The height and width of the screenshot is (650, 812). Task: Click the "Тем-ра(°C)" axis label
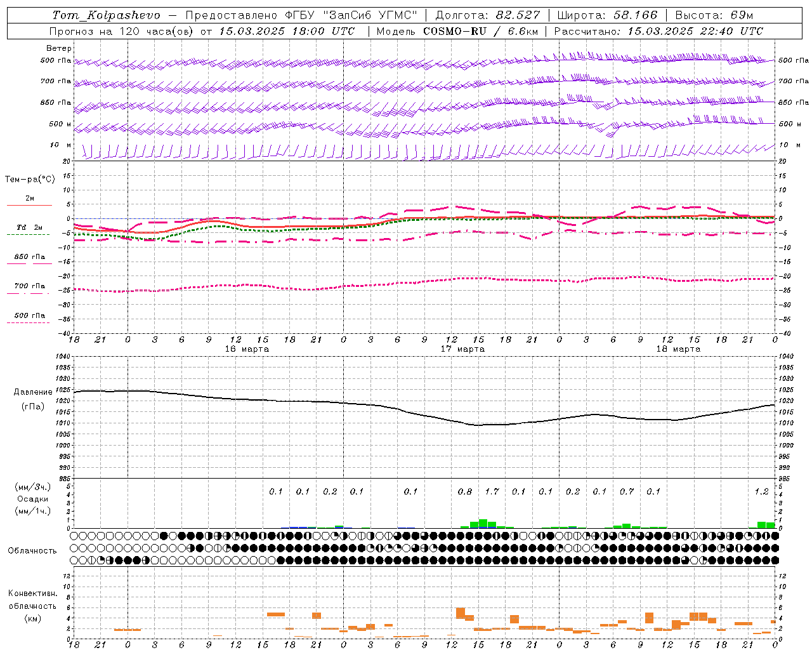pos(30,180)
